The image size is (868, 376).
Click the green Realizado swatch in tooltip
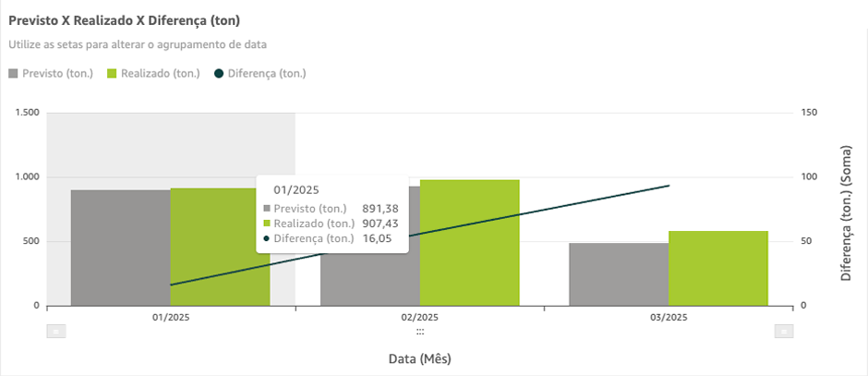point(267,224)
